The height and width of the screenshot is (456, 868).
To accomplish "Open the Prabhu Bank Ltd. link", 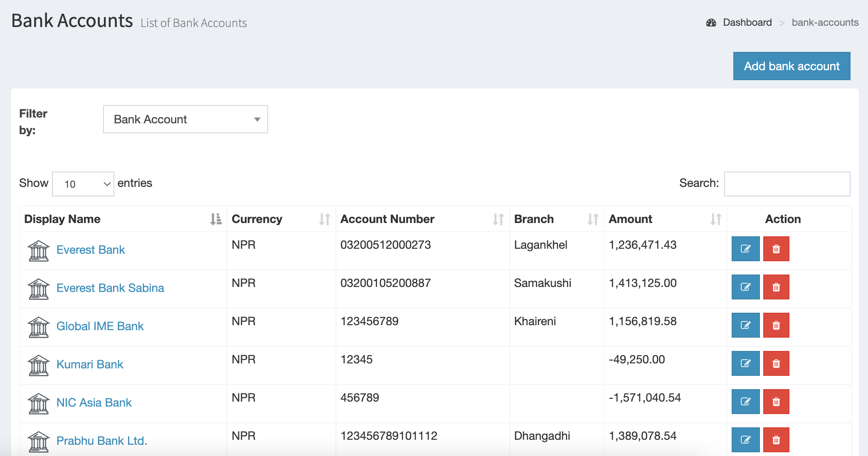I will click(x=102, y=441).
